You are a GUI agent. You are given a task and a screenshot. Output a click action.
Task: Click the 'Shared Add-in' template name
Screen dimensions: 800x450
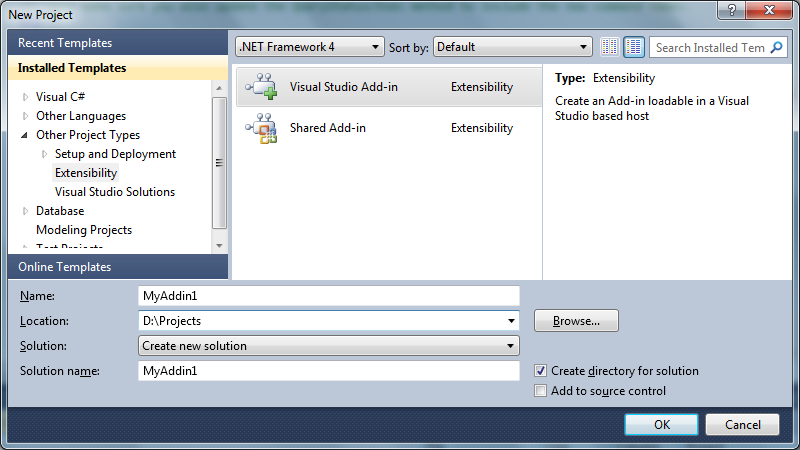tap(328, 128)
